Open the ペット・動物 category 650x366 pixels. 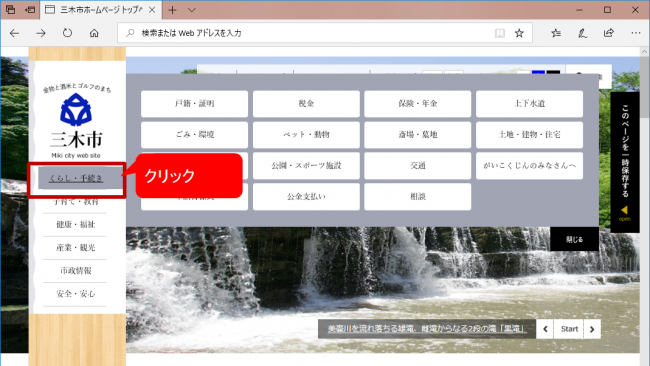[x=306, y=135]
